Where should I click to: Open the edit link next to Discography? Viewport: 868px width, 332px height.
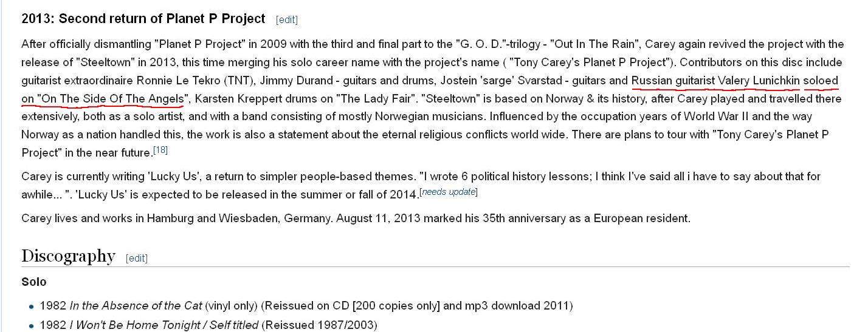pos(137,258)
